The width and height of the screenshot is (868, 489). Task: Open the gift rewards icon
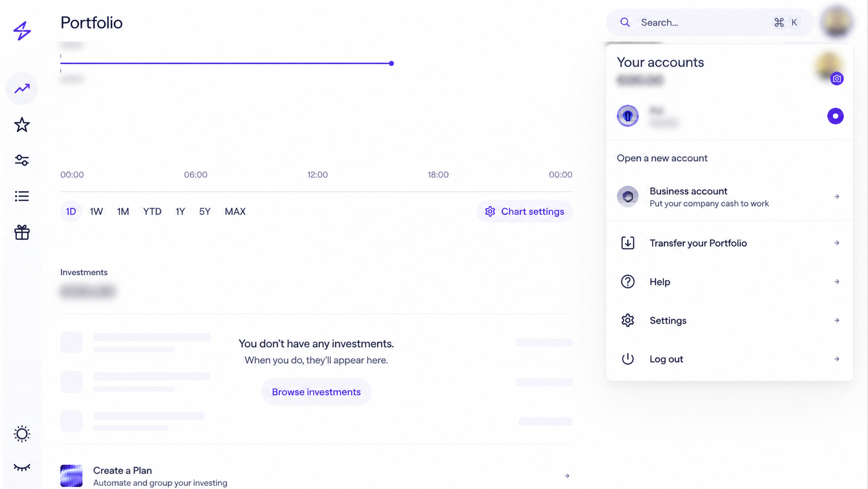(x=22, y=232)
